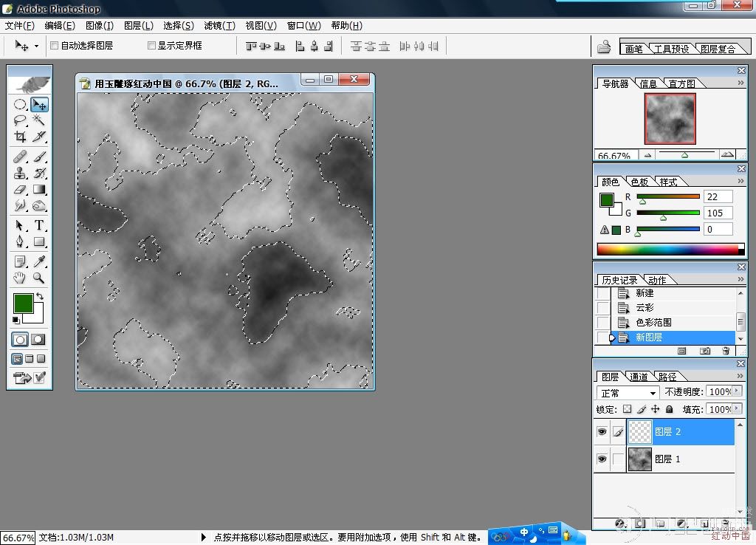Select the Eyedropper tool
The height and width of the screenshot is (545, 756).
[x=39, y=261]
